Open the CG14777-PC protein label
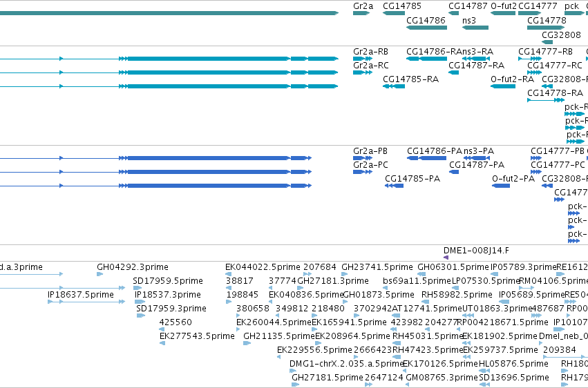 coord(558,165)
